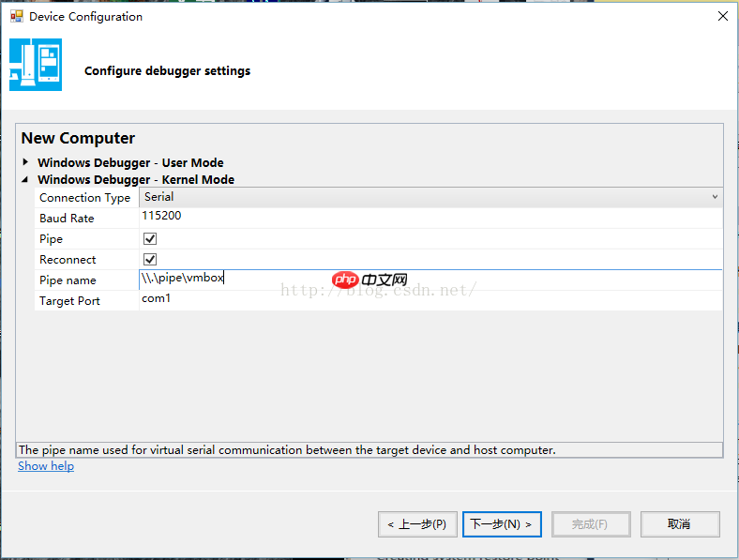The width and height of the screenshot is (739, 560).
Task: Click the Pipe name input field
Action: click(430, 280)
